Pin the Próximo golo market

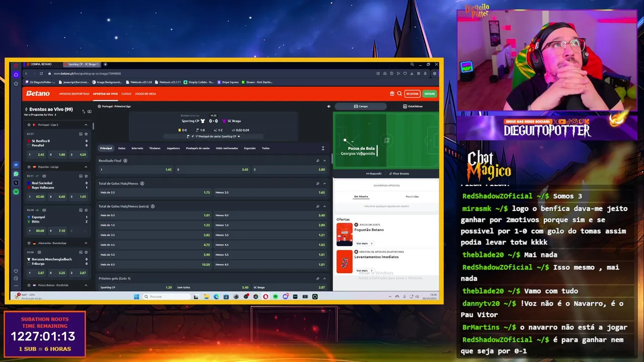317,278
